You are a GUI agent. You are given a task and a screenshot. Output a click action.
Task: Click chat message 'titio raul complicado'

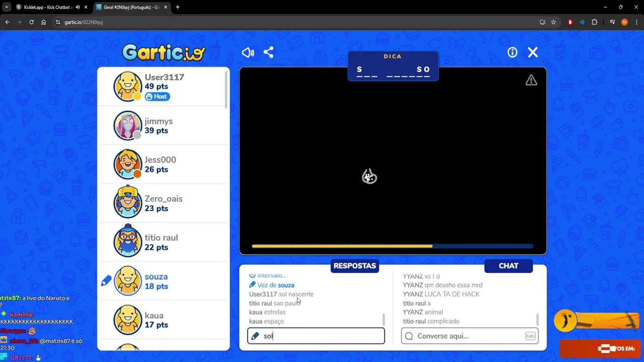(x=431, y=321)
